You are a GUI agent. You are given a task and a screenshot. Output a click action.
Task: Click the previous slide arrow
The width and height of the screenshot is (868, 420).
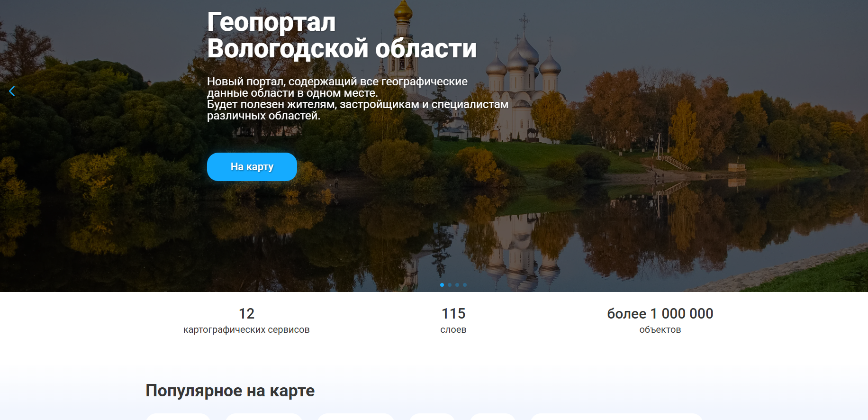pyautogui.click(x=12, y=91)
